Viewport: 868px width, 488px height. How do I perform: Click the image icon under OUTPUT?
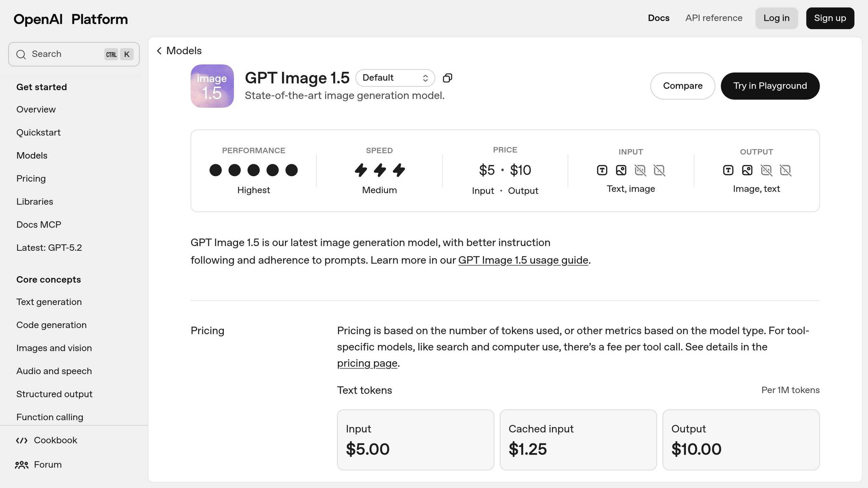pos(747,170)
